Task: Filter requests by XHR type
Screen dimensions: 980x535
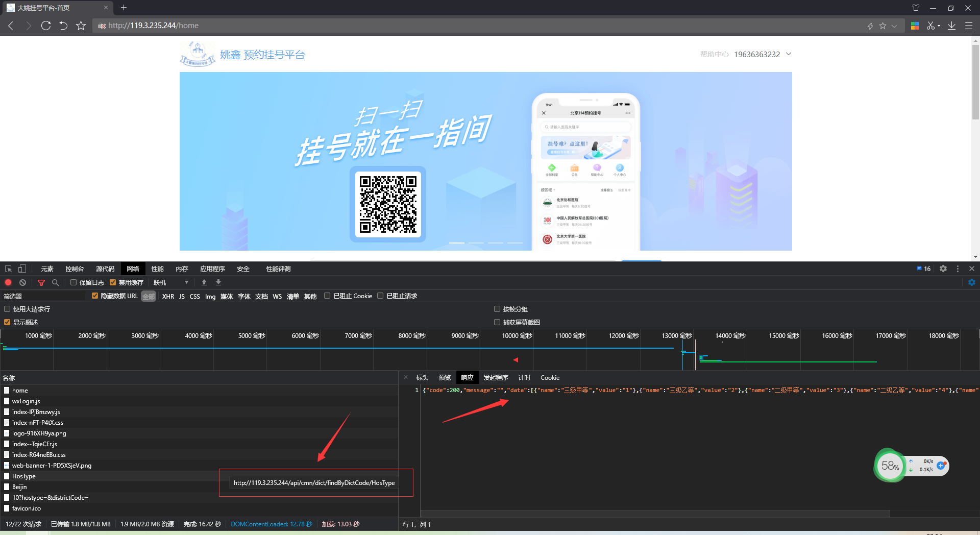Action: (x=168, y=296)
